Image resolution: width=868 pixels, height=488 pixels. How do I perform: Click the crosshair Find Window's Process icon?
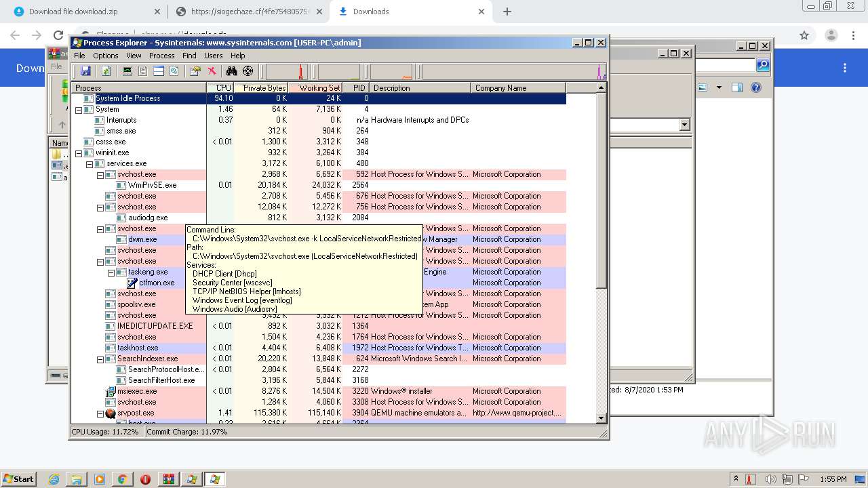click(x=248, y=71)
